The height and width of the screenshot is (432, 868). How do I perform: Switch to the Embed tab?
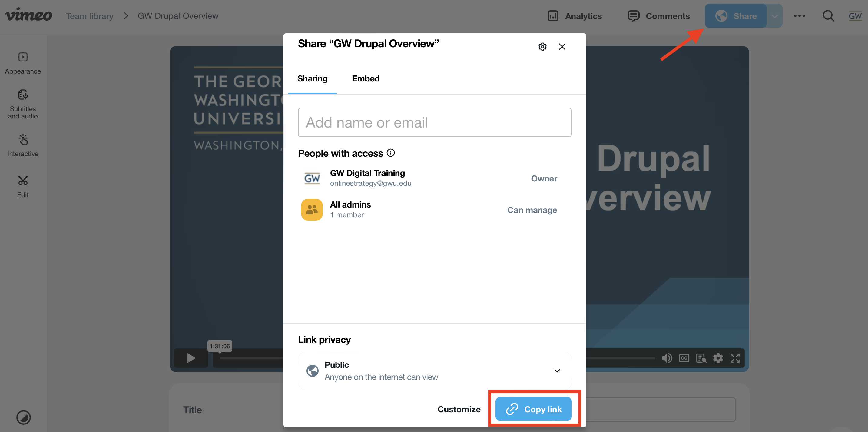[x=366, y=78]
